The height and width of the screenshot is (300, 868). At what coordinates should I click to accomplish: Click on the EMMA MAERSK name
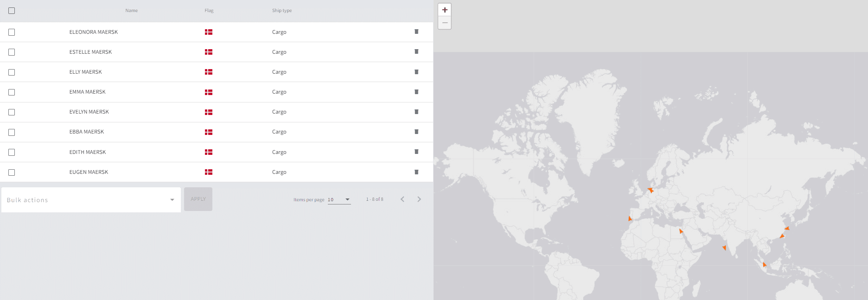pyautogui.click(x=87, y=92)
